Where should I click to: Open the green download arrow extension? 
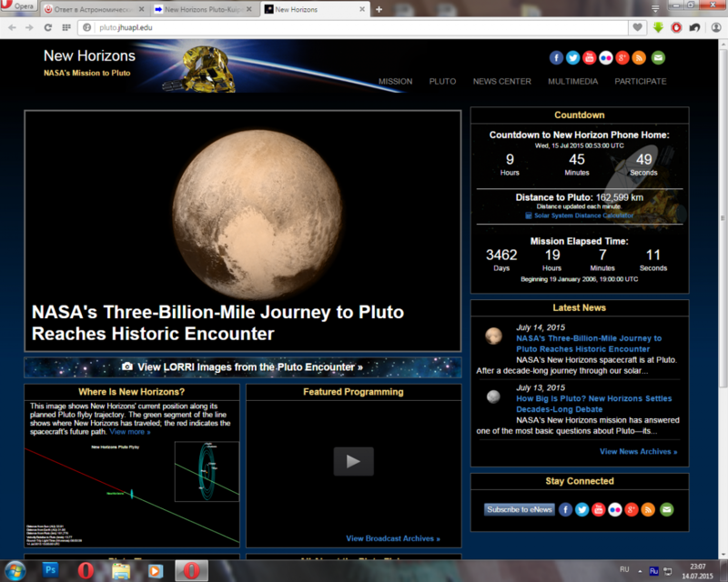tap(658, 27)
